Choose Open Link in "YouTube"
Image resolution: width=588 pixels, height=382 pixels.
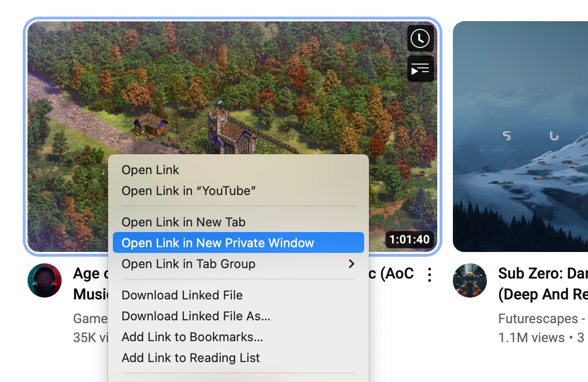[189, 191]
